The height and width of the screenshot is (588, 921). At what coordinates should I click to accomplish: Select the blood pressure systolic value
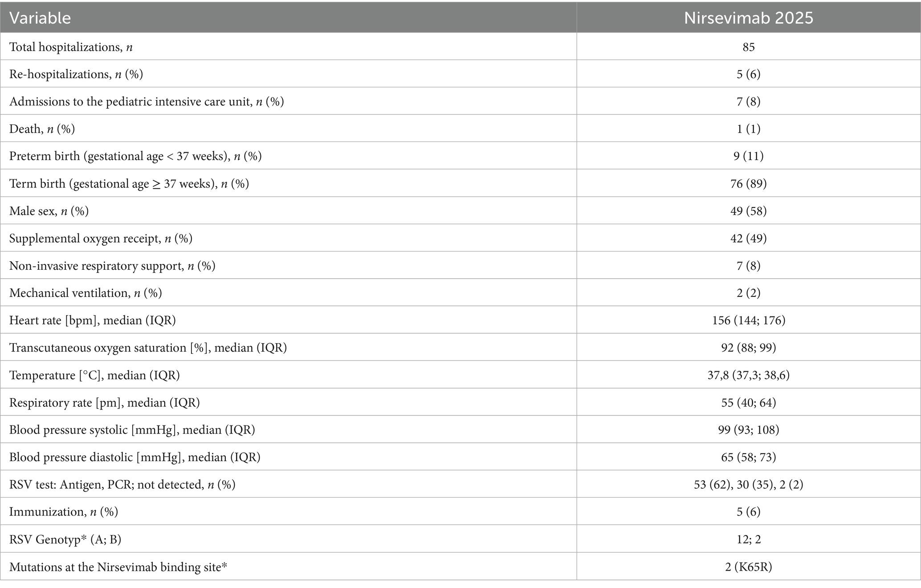click(748, 430)
